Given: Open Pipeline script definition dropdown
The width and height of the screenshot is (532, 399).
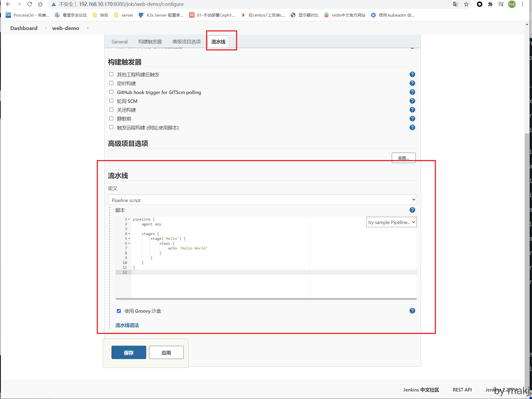Looking at the screenshot, I should click(262, 200).
